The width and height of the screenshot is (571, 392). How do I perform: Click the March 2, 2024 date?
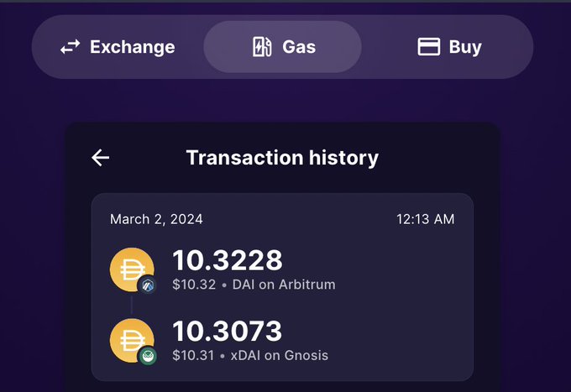(x=156, y=219)
